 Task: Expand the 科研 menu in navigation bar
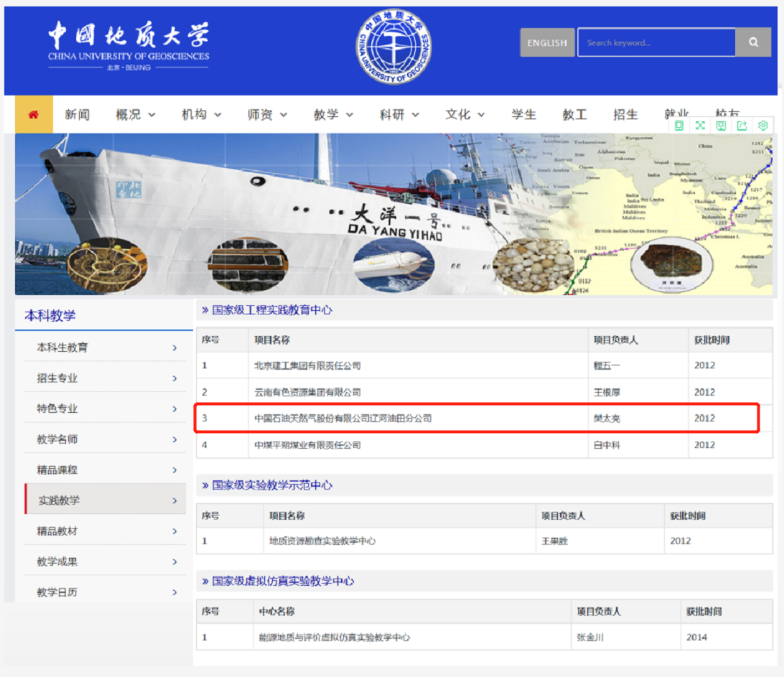click(x=399, y=115)
